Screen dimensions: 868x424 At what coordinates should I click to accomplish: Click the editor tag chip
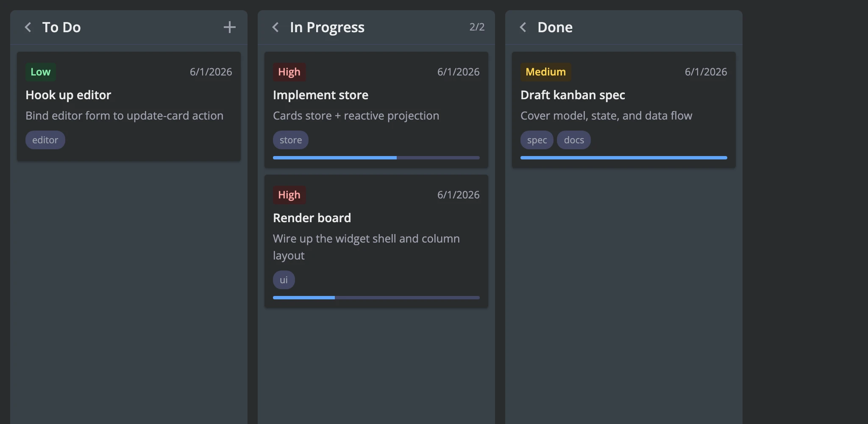pos(45,140)
